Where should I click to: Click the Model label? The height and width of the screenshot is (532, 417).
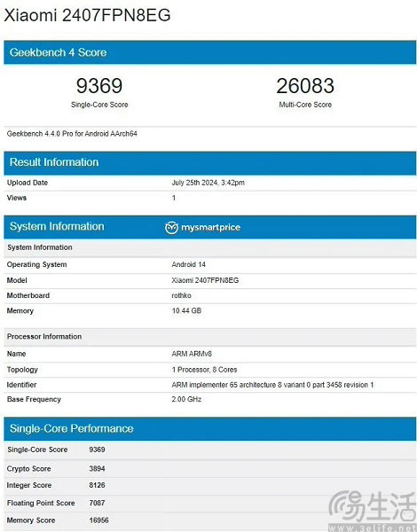point(17,280)
